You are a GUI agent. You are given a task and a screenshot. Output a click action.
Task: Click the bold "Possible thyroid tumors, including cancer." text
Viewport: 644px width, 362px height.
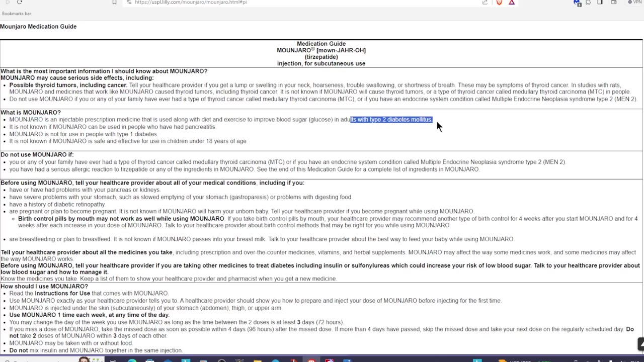click(x=68, y=85)
